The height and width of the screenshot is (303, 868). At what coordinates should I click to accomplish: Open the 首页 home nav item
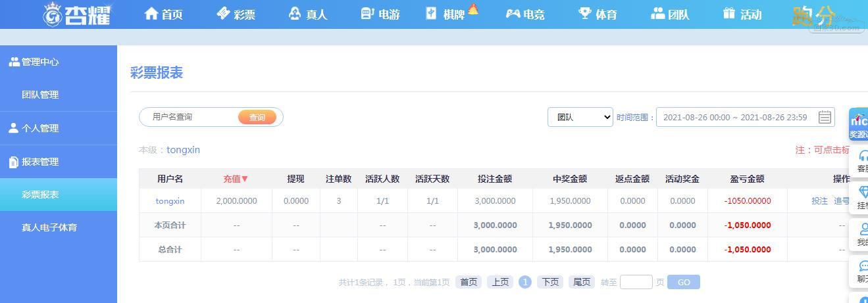(163, 14)
